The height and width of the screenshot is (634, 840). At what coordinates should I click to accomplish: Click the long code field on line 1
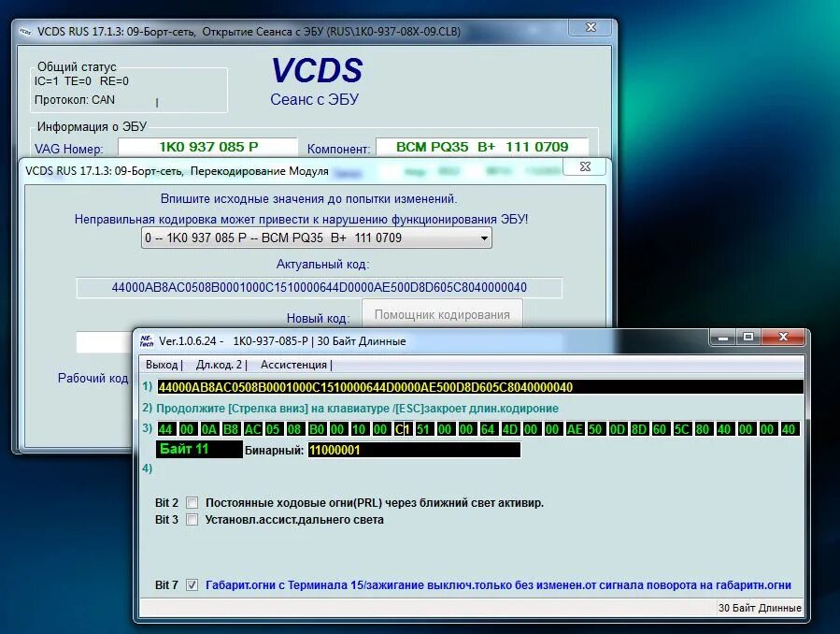[x=480, y=387]
